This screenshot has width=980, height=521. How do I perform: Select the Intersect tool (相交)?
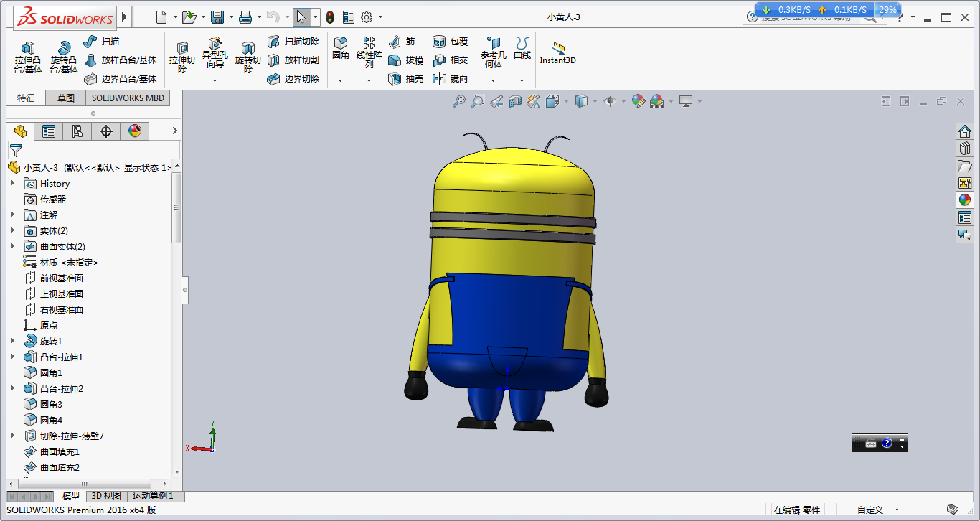450,60
